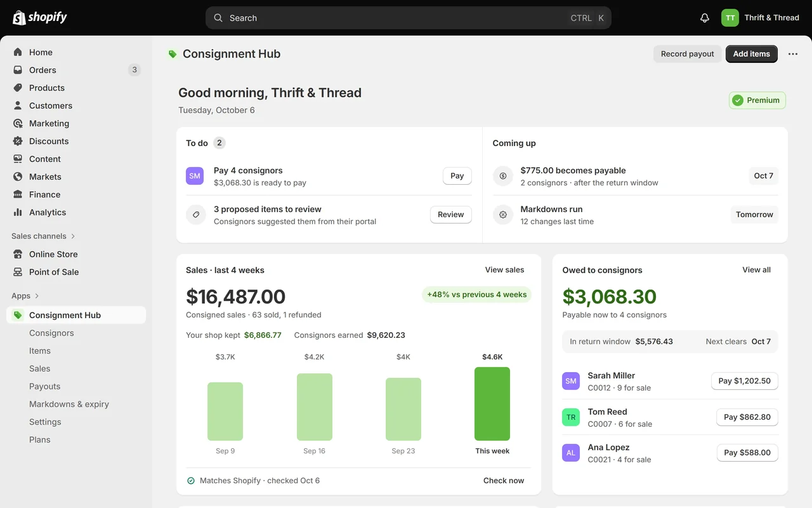Click the Discounts badge icon
Screen dimensions: 812x508
[x=18, y=141]
